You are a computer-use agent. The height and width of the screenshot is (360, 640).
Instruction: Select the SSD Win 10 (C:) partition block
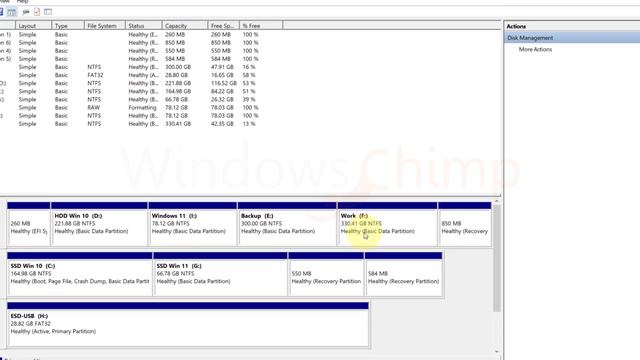80,274
